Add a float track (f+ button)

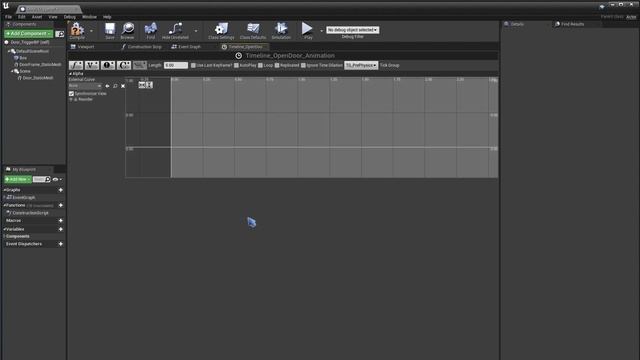[76, 65]
